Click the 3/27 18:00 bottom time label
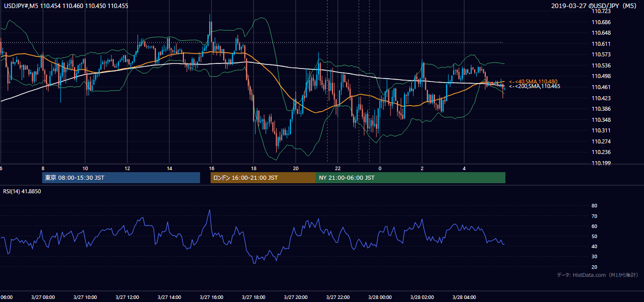Screen dimensions: 644x302 coord(254,297)
